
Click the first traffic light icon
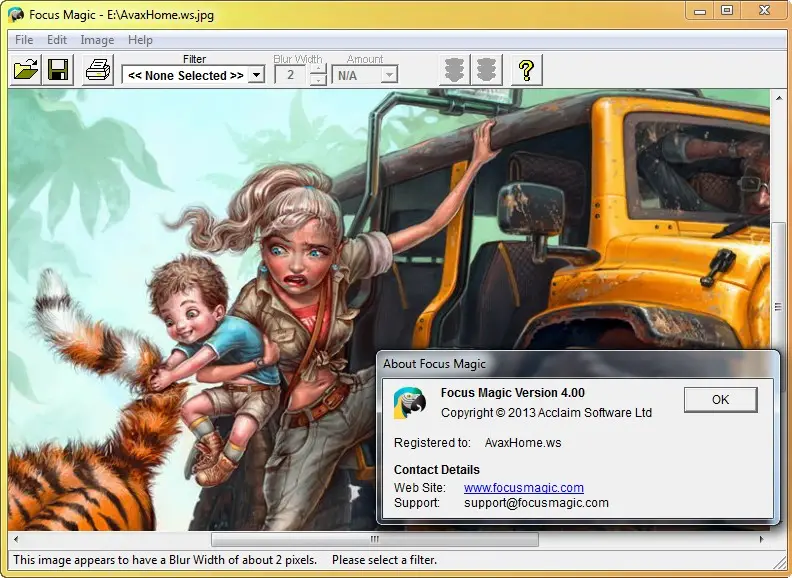[x=454, y=70]
